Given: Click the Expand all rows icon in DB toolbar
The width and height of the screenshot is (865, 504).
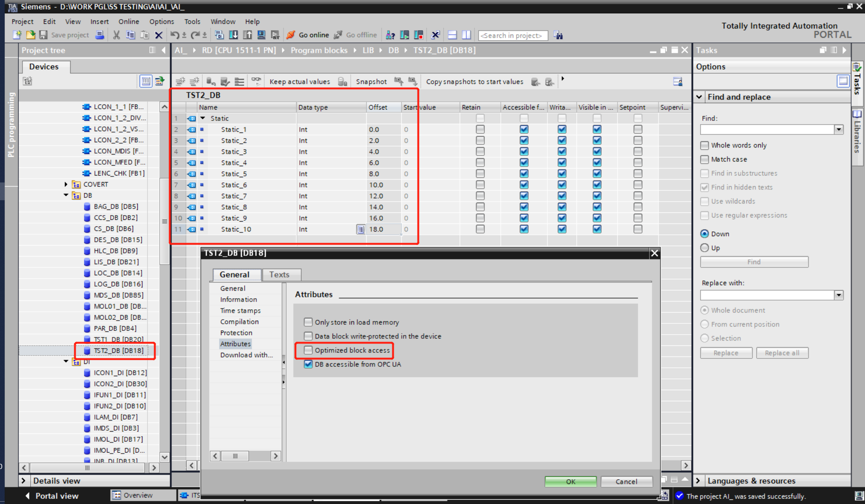Looking at the screenshot, I should [239, 82].
